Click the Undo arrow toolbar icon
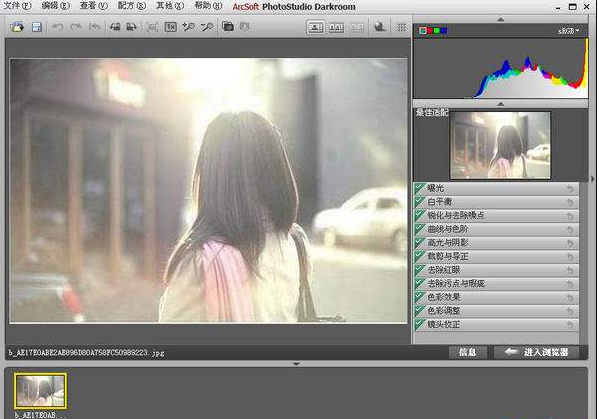Screen dimensions: 599x419 click(x=57, y=27)
